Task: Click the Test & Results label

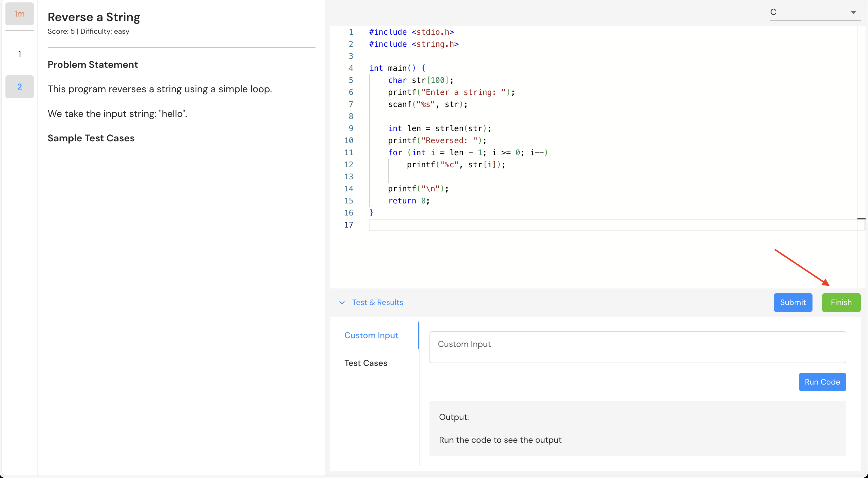Action: 377,302
